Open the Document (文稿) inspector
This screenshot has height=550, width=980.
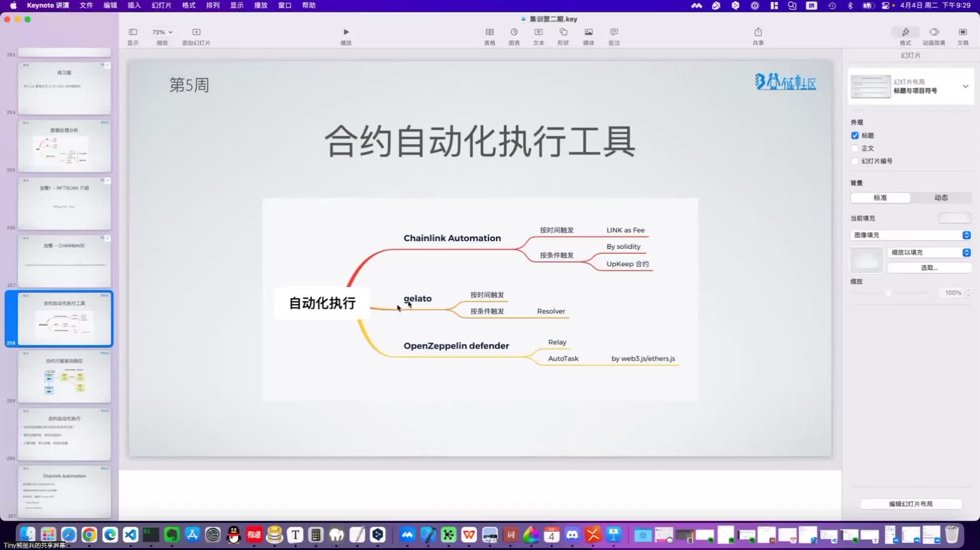(963, 32)
